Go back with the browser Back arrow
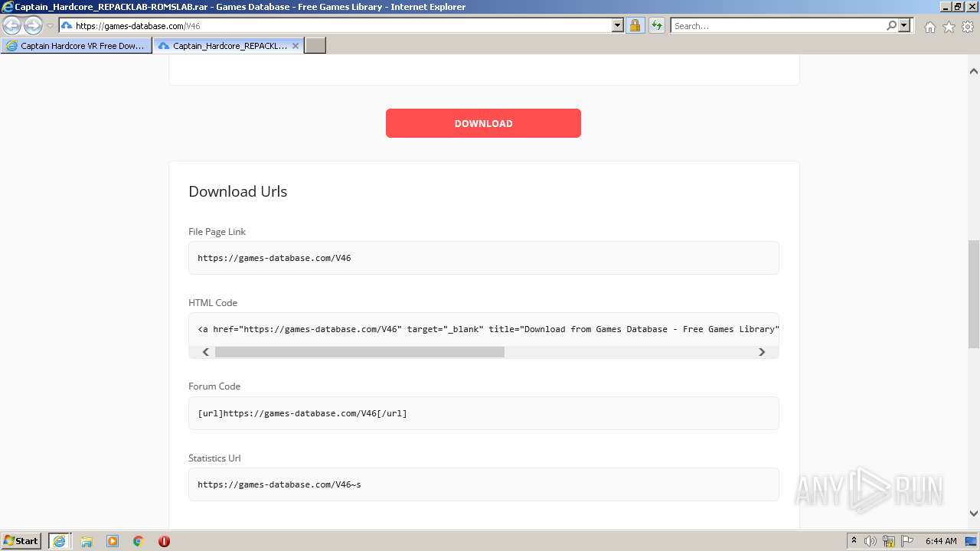 click(11, 26)
